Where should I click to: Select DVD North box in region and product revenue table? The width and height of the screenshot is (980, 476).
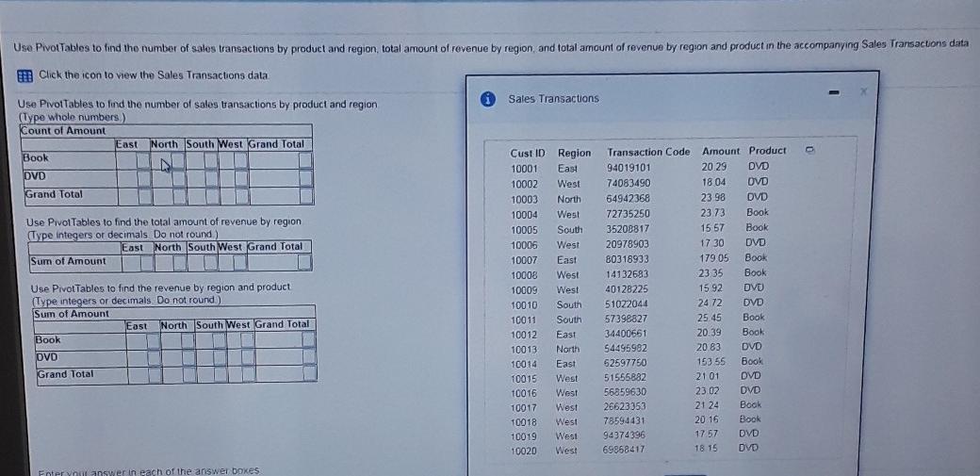[188, 358]
